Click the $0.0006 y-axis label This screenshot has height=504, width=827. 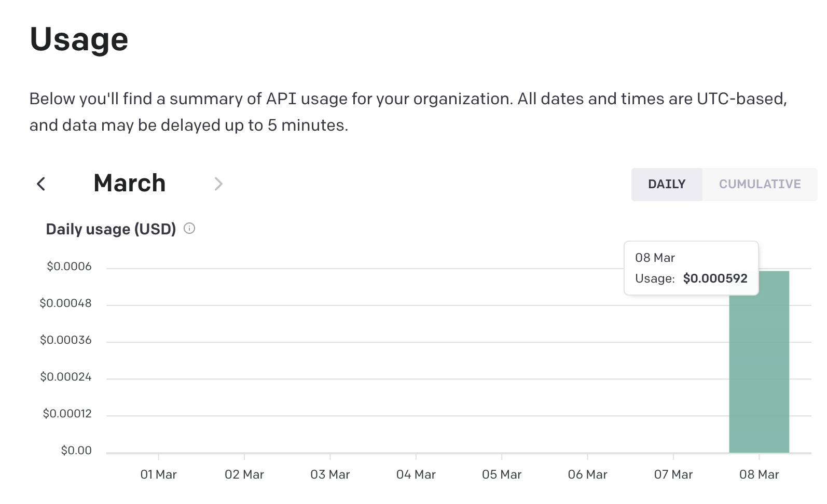point(69,267)
